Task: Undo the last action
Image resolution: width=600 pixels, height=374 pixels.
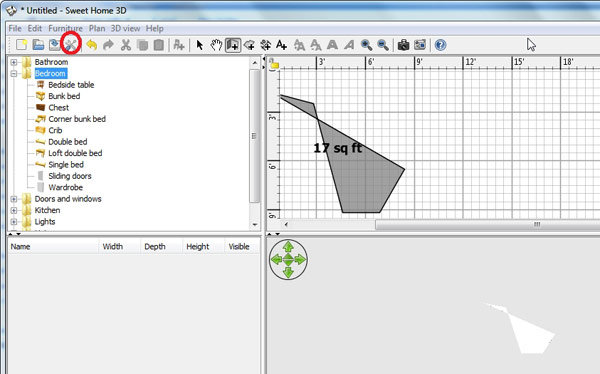Action: tap(92, 45)
